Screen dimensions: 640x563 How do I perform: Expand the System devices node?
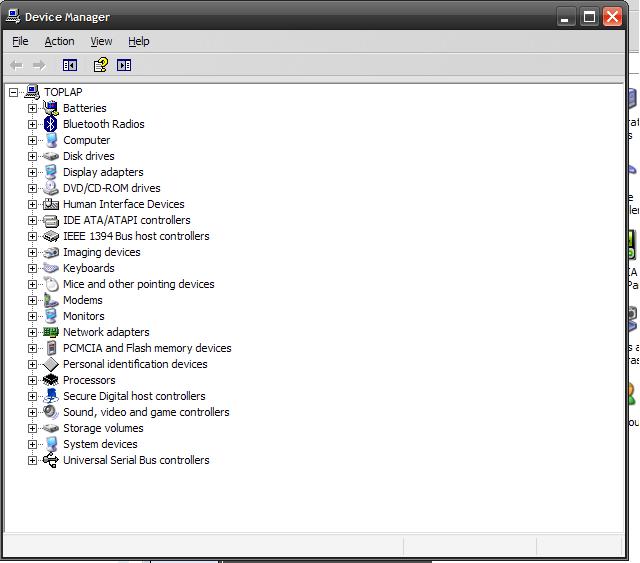tap(32, 444)
